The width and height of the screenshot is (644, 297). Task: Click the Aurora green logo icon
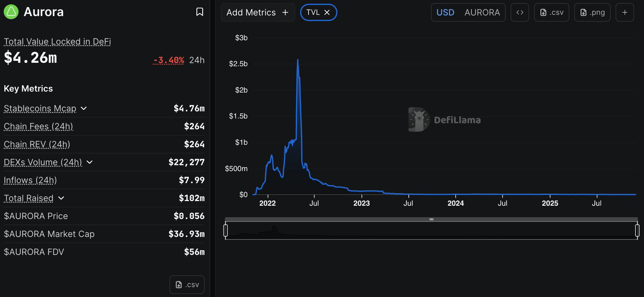coord(11,12)
